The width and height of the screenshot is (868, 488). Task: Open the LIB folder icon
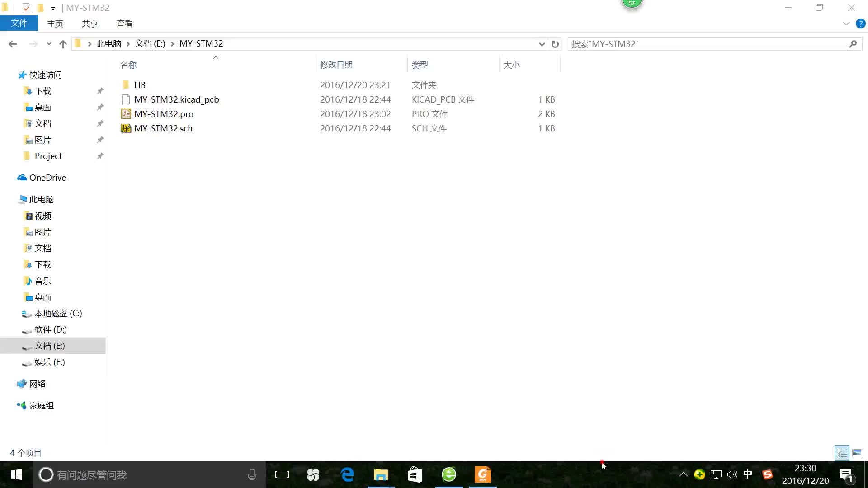(x=126, y=85)
